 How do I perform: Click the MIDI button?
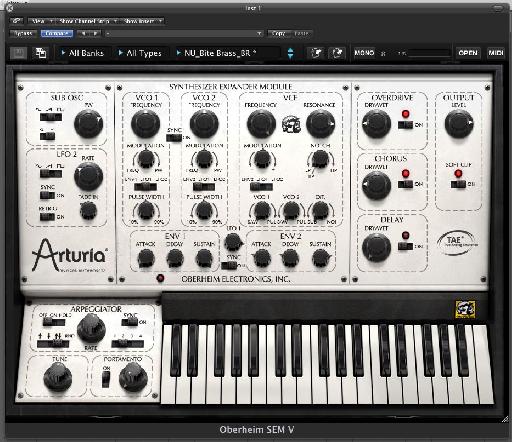coord(496,53)
